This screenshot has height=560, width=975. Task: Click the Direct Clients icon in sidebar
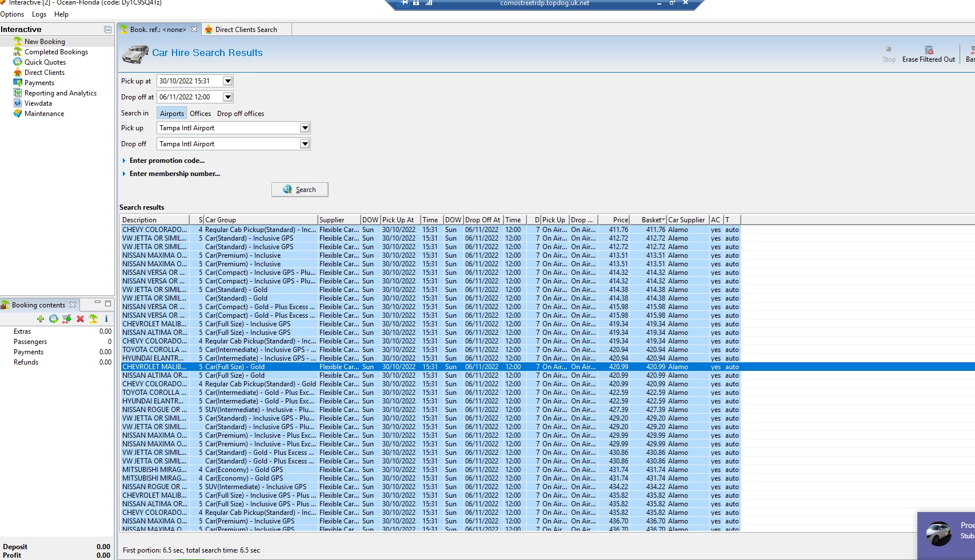(x=18, y=73)
